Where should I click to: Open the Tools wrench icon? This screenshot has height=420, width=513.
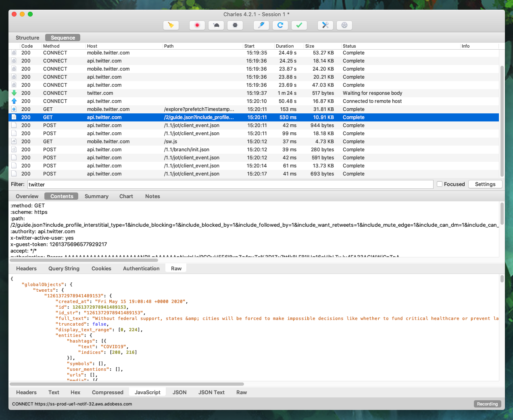[x=325, y=25]
